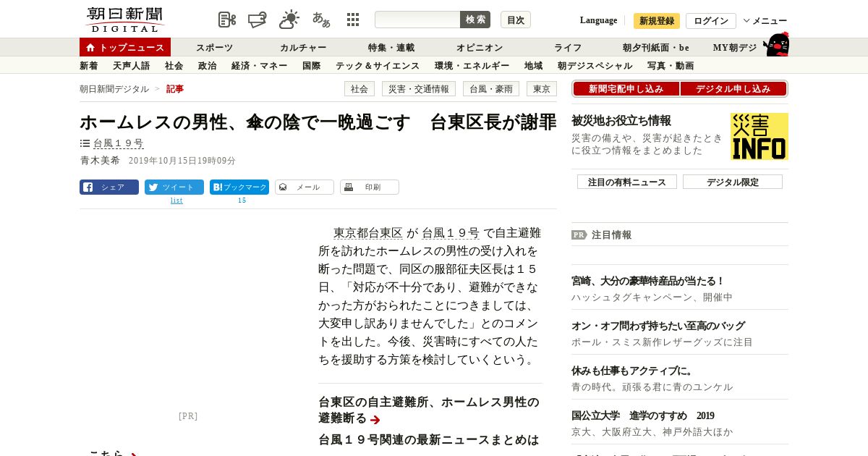Click the tweet list count link

point(176,200)
